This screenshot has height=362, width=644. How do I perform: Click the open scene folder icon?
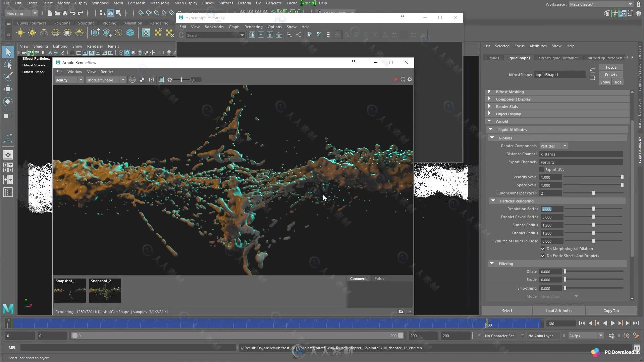click(x=57, y=13)
